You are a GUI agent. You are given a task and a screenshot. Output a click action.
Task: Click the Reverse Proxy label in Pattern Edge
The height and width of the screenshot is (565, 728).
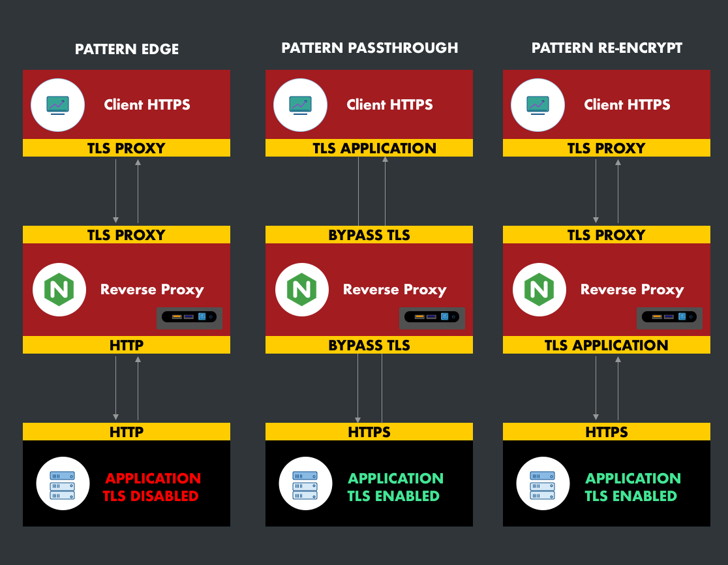coord(152,290)
